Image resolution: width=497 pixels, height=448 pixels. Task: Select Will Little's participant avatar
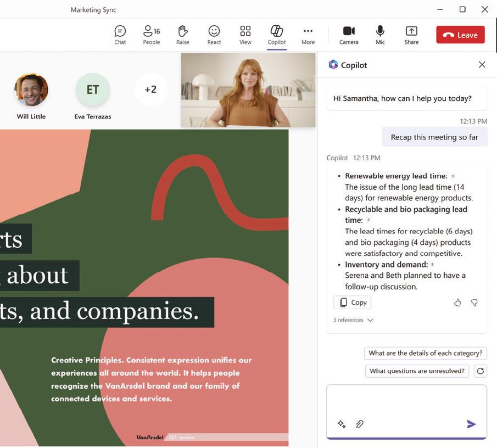(x=31, y=90)
